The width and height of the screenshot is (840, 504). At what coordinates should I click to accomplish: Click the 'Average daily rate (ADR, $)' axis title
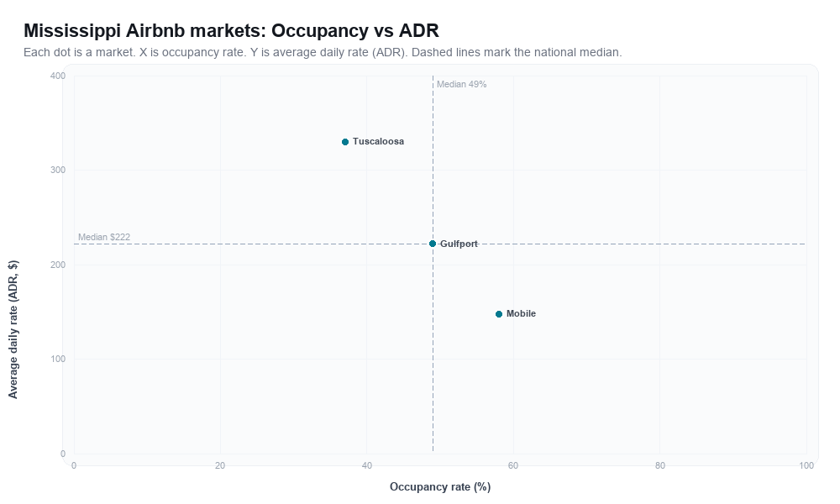tap(13, 329)
